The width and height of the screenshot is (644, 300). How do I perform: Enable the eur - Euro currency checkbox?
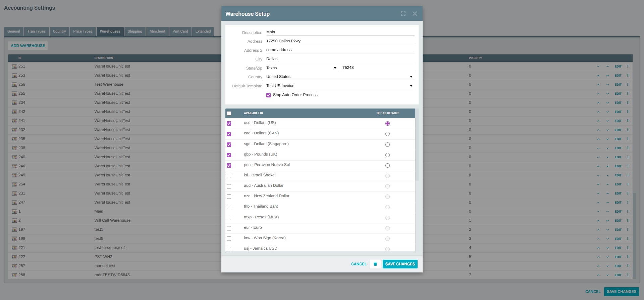click(229, 228)
